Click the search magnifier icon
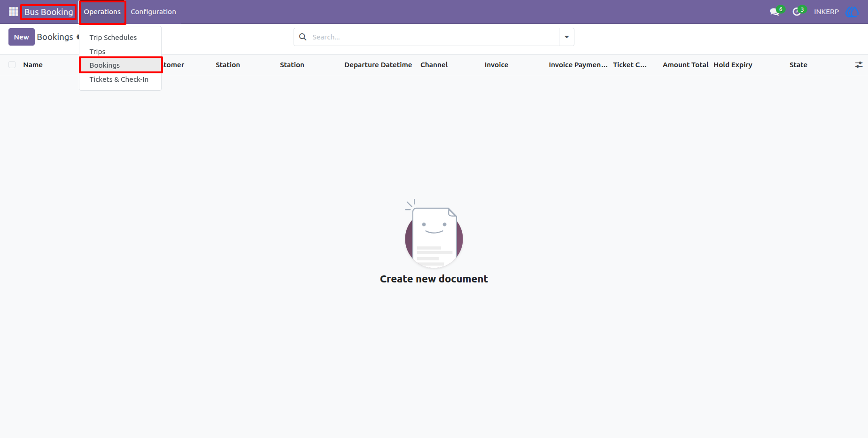Viewport: 868px width, 438px height. tap(303, 37)
